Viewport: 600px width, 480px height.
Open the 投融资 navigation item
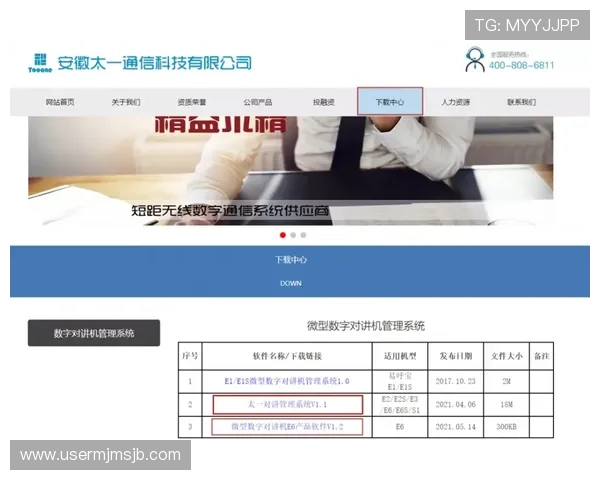coord(324,102)
